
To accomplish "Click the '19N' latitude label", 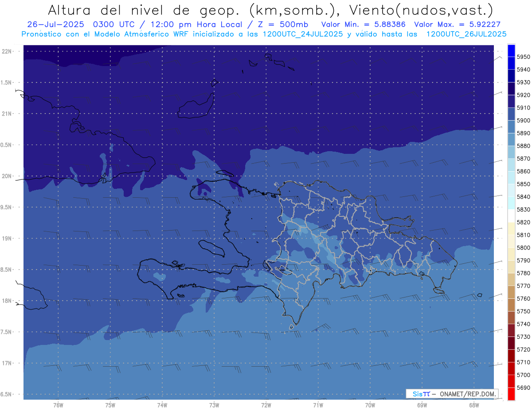I will [7, 238].
